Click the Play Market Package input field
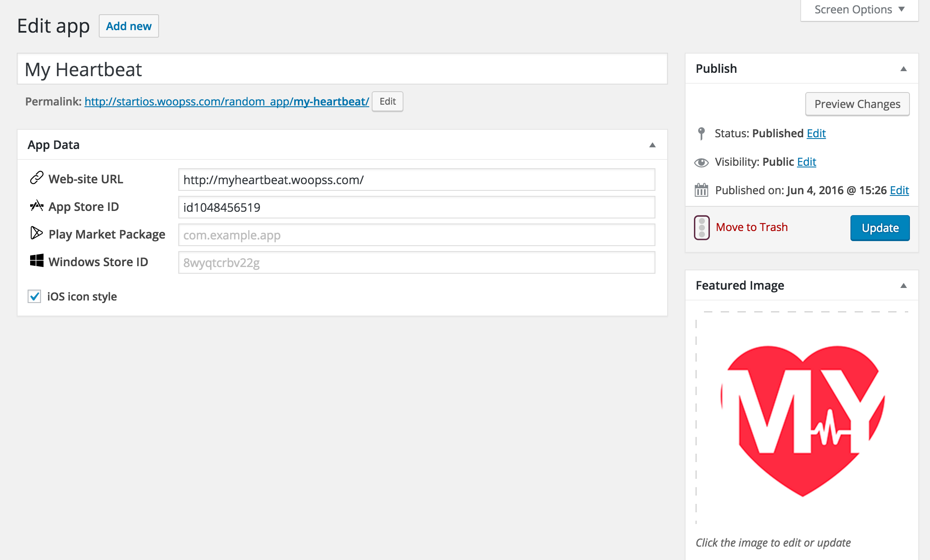The width and height of the screenshot is (930, 560). (417, 235)
